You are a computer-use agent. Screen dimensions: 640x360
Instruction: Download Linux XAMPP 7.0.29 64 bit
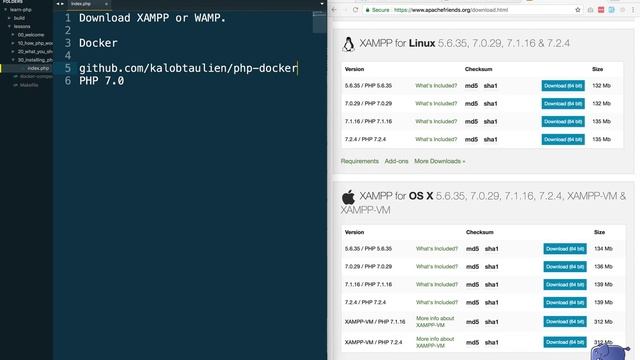click(x=563, y=104)
